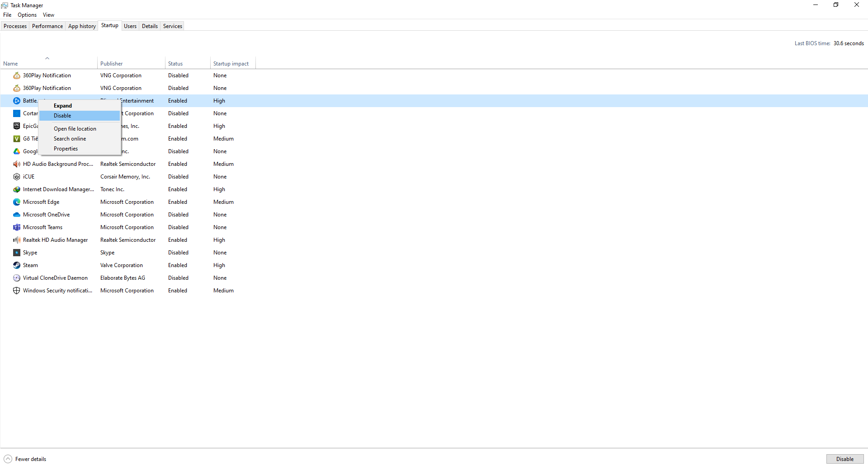The height and width of the screenshot is (470, 868).
Task: Switch to the Performance tab
Action: pyautogui.click(x=47, y=26)
